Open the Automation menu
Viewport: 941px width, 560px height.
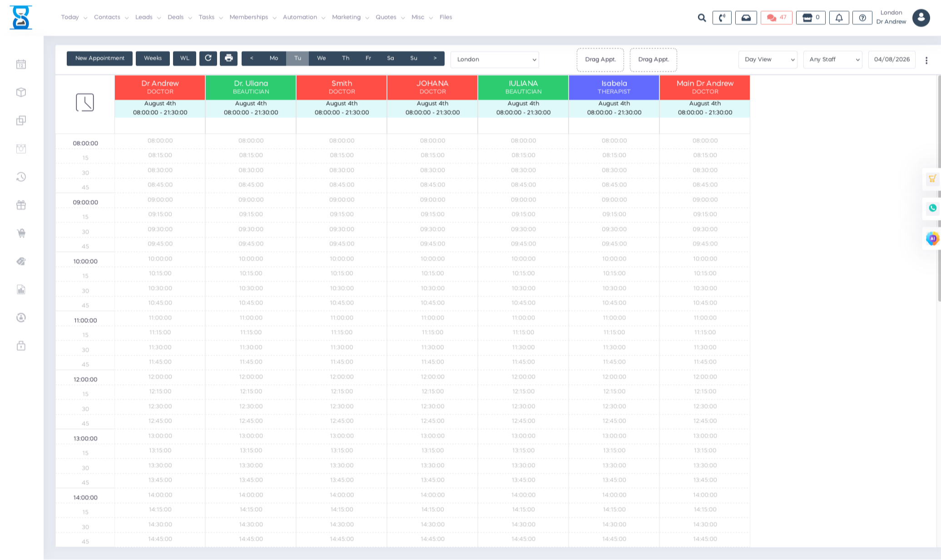pos(304,17)
